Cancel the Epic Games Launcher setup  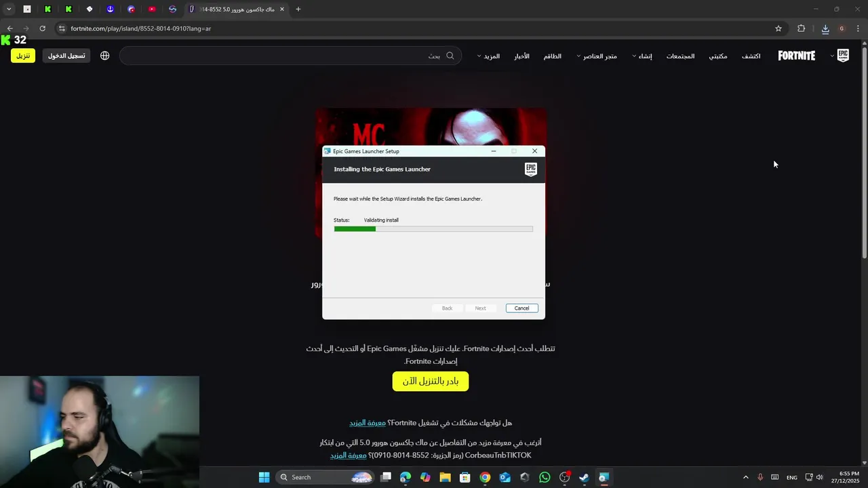[521, 308]
